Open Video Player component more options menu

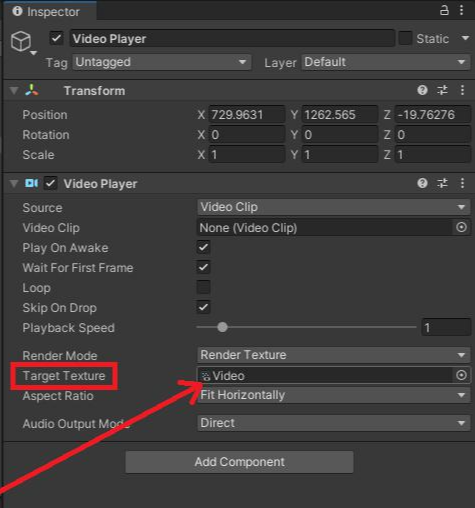click(x=462, y=183)
